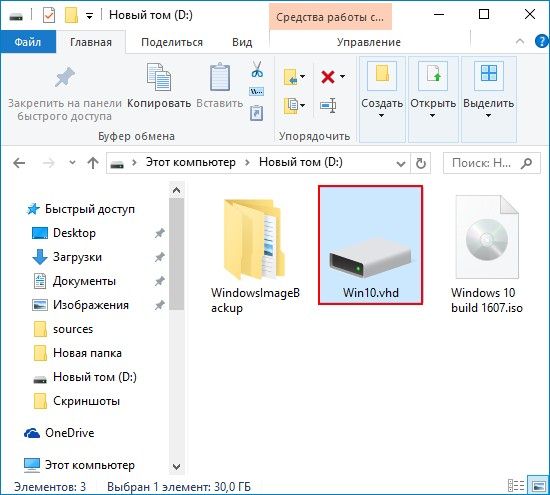
Task: Open the Quick Access Toolbar customize arrow
Action: point(90,16)
